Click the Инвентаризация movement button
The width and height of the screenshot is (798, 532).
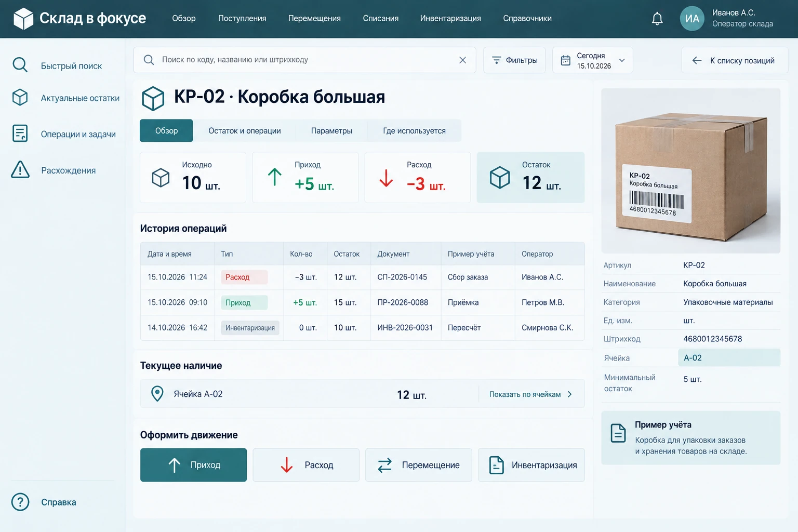pos(531,465)
